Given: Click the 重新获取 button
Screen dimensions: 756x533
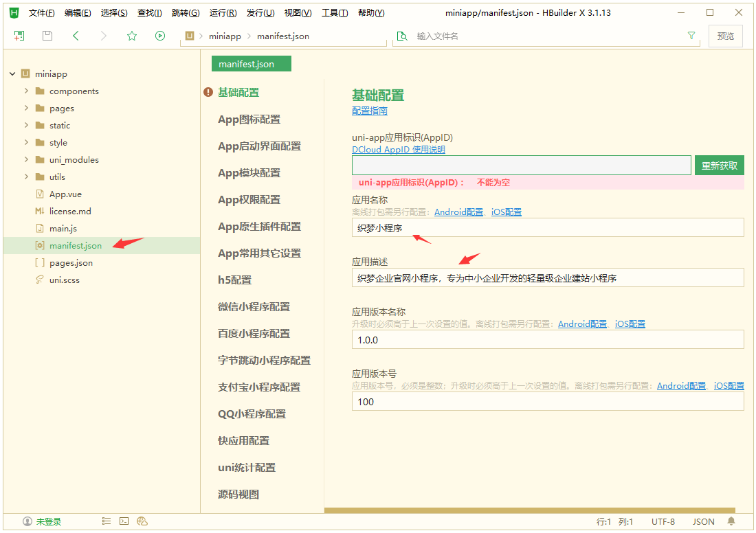Looking at the screenshot, I should click(719, 166).
